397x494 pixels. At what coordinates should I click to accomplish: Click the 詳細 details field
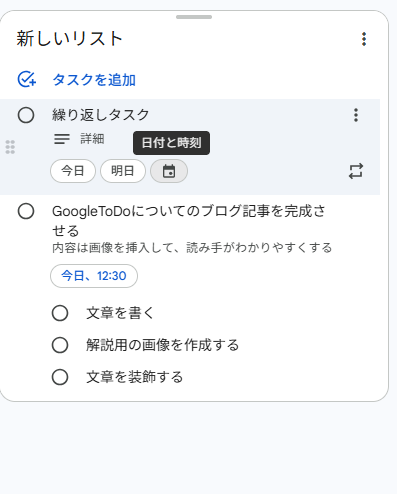pyautogui.click(x=92, y=139)
